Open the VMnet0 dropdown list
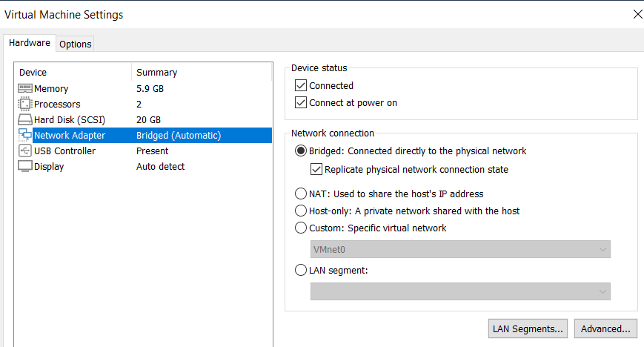 [x=460, y=250]
